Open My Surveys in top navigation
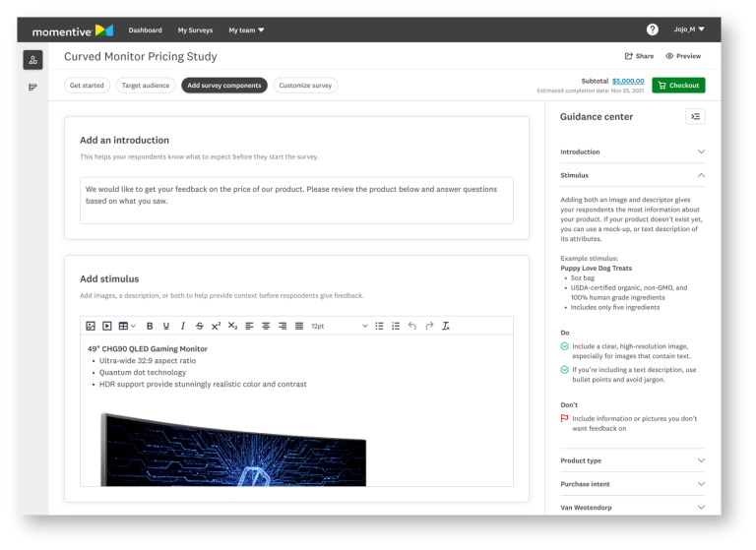The width and height of the screenshot is (756, 550). 195,30
